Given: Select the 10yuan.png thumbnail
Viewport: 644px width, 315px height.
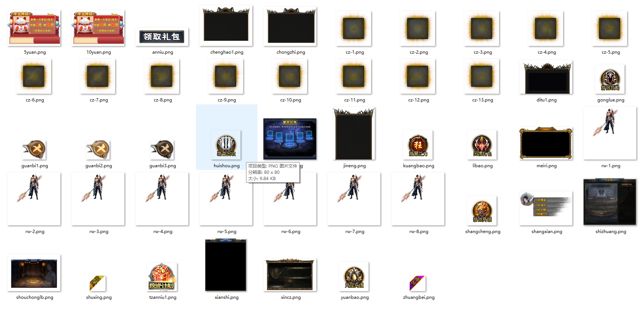Looking at the screenshot, I should click(98, 28).
